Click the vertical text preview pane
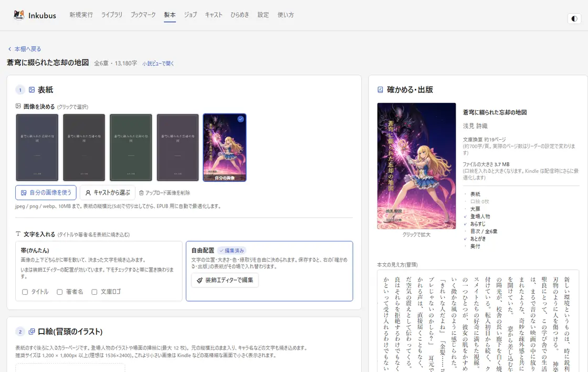Image resolution: width=588 pixels, height=372 pixels. point(478,321)
